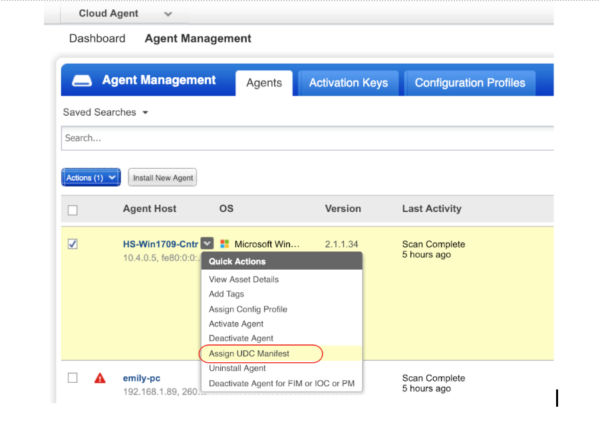The image size is (600, 424).
Task: Select Uninstall Agent from the menu
Action: (237, 368)
